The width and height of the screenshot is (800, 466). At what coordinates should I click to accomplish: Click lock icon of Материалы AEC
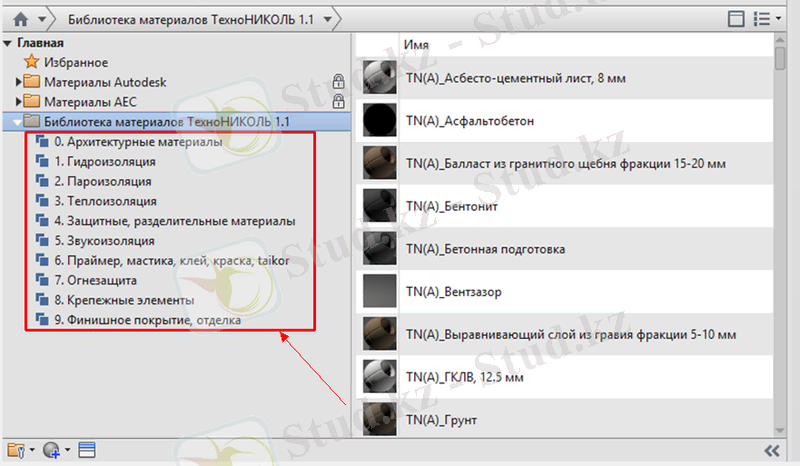click(338, 101)
